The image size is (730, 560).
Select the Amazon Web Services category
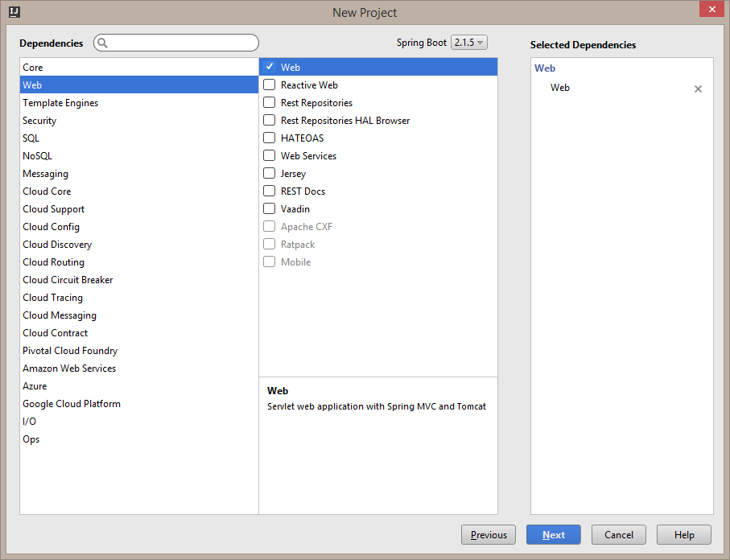click(x=139, y=368)
